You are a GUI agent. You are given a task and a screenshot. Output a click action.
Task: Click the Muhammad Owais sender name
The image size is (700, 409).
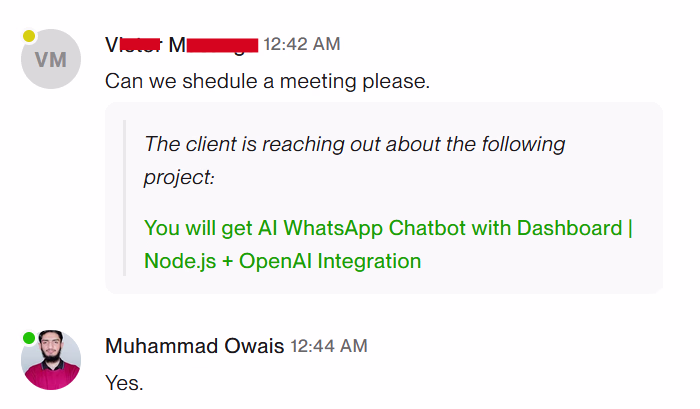pyautogui.click(x=194, y=346)
